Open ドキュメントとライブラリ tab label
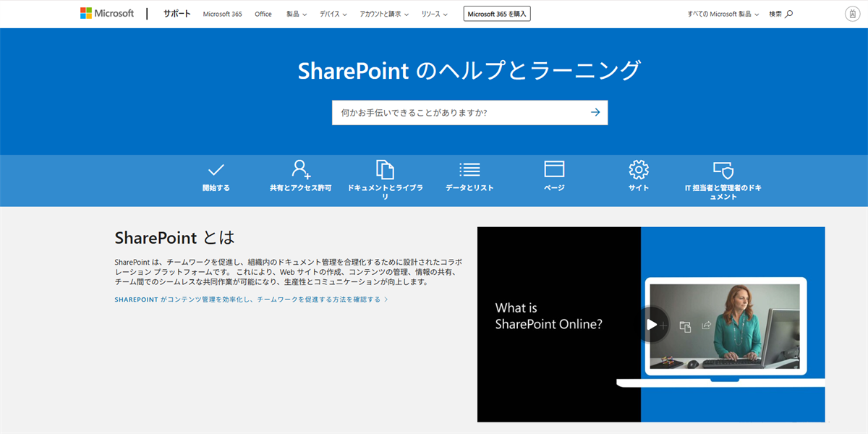 click(x=386, y=192)
